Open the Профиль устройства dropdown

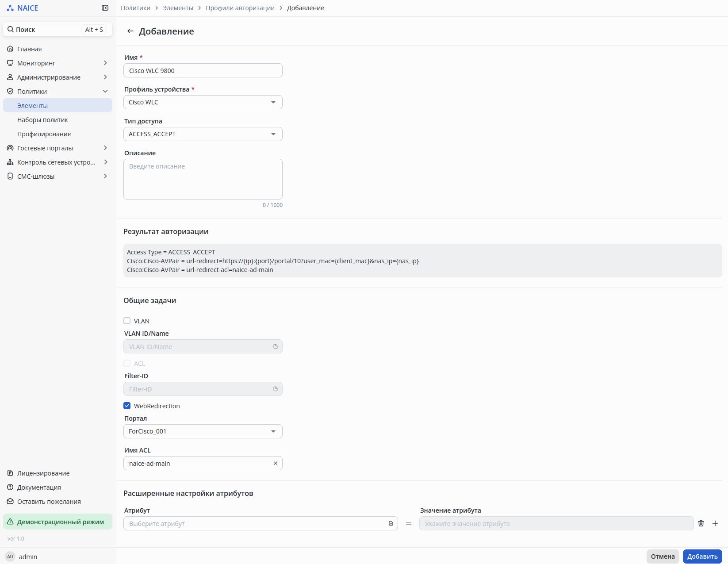point(203,102)
